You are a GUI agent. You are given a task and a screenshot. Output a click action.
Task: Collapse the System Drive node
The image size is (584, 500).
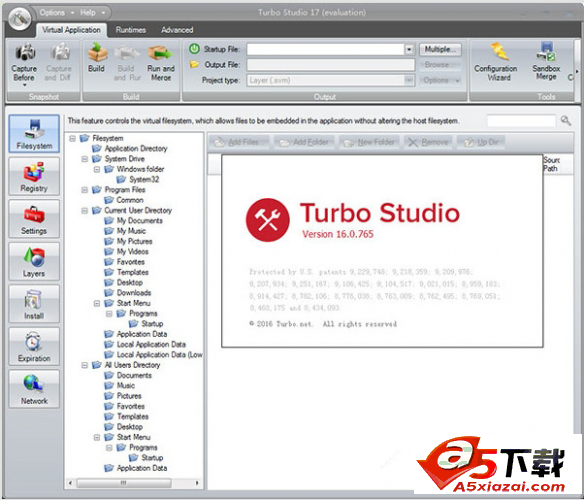[85, 159]
